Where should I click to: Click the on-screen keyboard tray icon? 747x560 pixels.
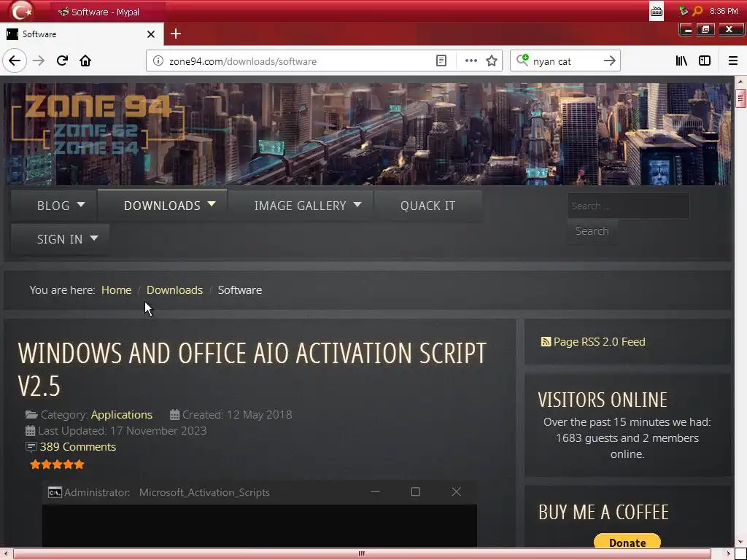point(657,11)
